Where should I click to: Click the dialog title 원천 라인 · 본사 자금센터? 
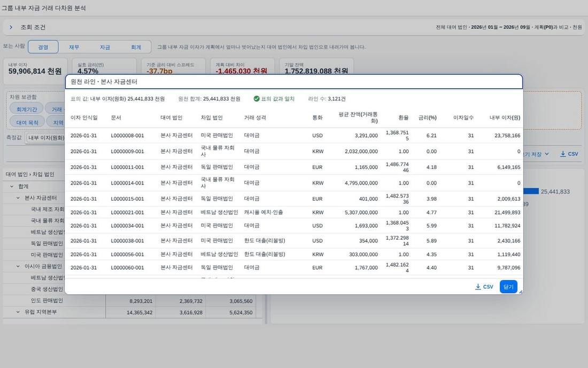(x=104, y=82)
